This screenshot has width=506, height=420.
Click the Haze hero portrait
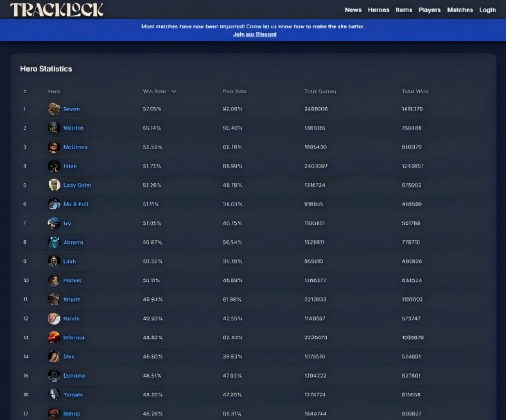pos(54,166)
